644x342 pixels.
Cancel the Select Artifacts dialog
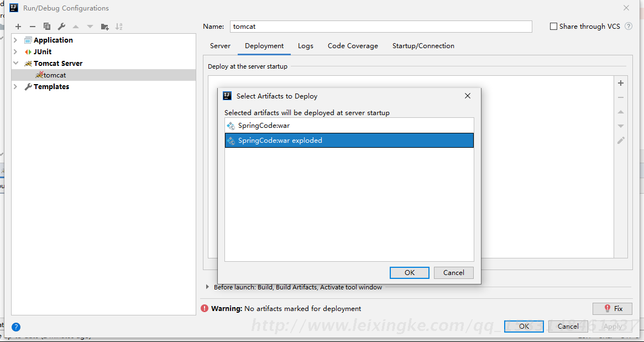tap(453, 272)
